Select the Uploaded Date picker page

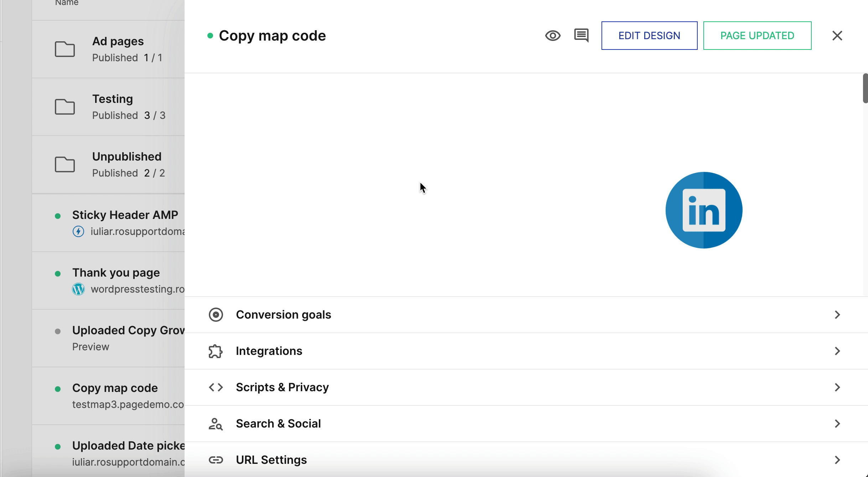(x=108, y=451)
